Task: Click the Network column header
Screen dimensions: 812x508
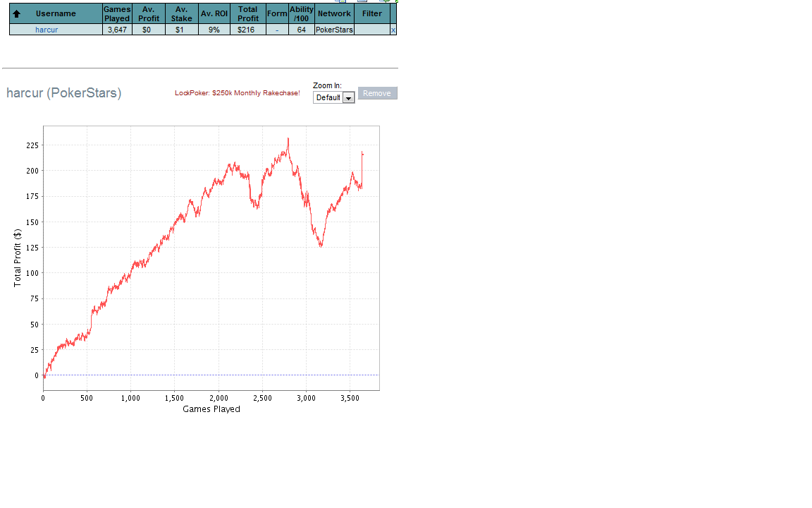Action: click(335, 14)
